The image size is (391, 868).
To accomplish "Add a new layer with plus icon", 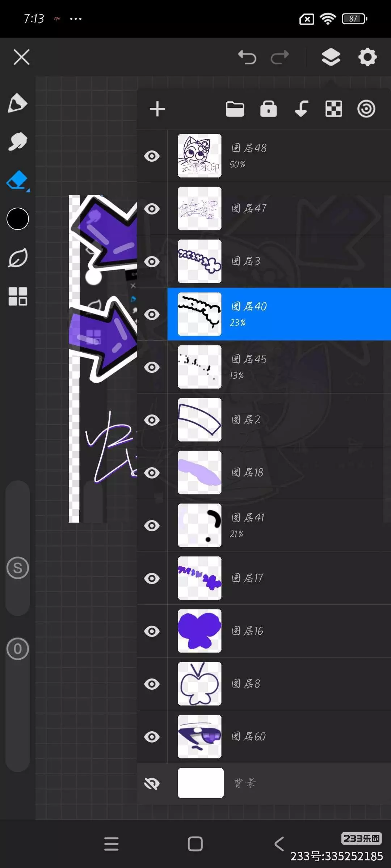I will coord(157,109).
